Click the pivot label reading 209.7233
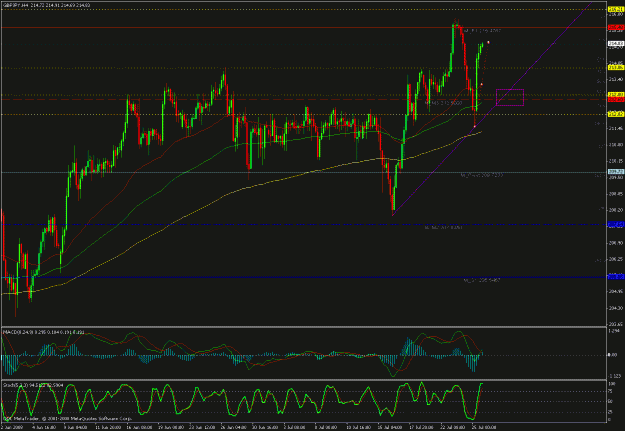The image size is (625, 431). tap(482, 175)
